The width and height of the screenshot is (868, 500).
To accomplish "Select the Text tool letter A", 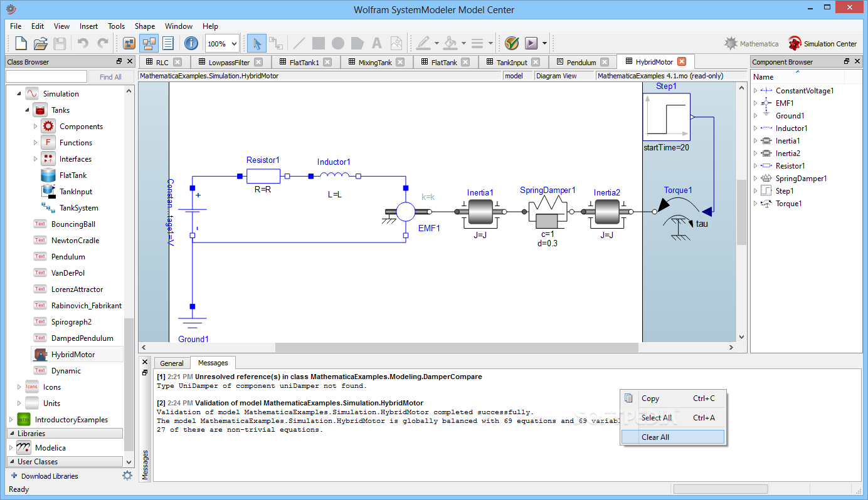I will point(376,44).
